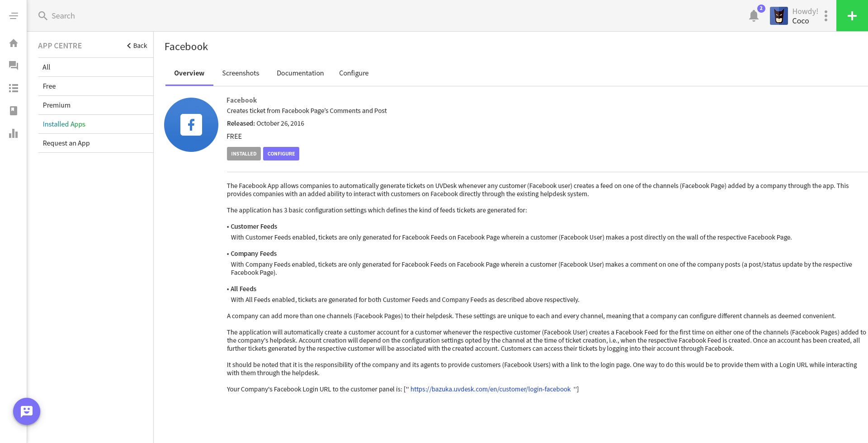Open the notifications bell icon
The height and width of the screenshot is (443, 868).
pyautogui.click(x=754, y=16)
